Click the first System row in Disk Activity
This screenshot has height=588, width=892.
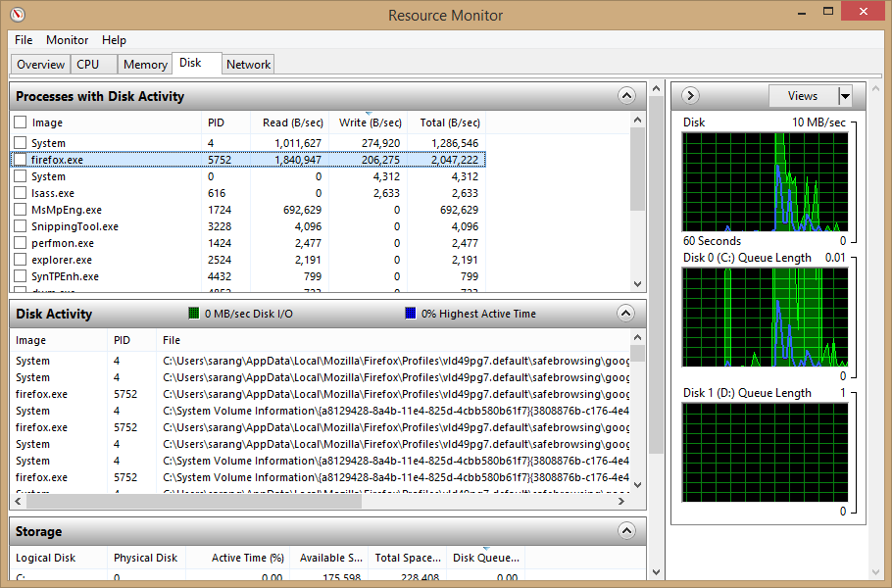[322, 361]
